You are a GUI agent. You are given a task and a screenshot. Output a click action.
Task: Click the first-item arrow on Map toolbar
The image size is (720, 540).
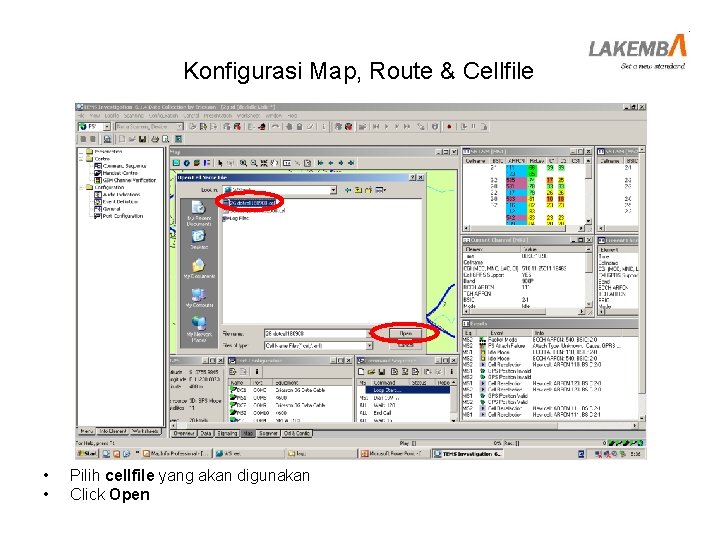(321, 163)
